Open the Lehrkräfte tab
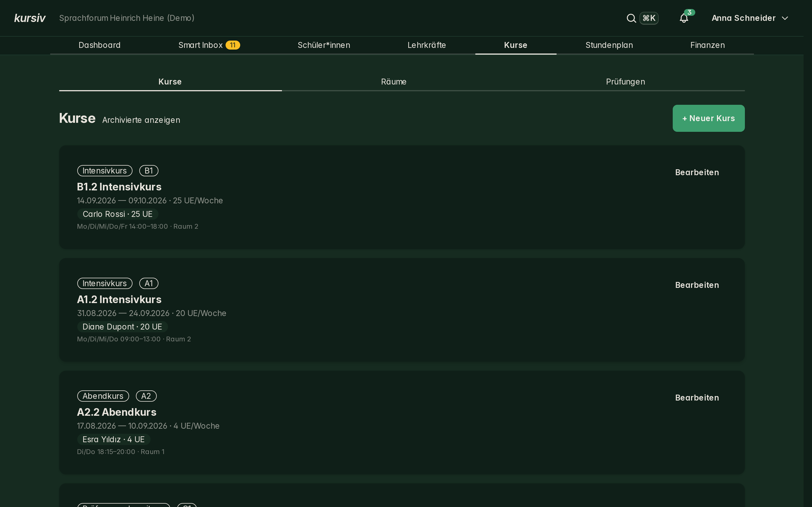This screenshot has height=507, width=812. pos(427,45)
